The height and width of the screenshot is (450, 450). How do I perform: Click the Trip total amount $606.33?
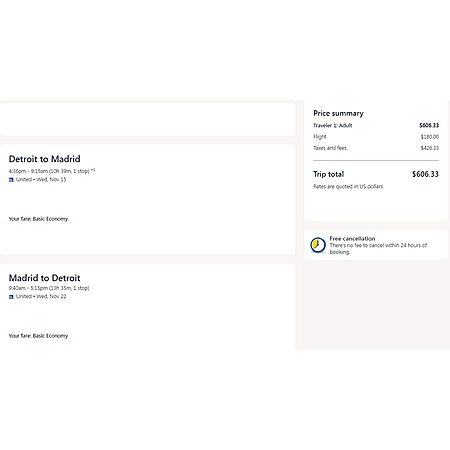(x=425, y=174)
